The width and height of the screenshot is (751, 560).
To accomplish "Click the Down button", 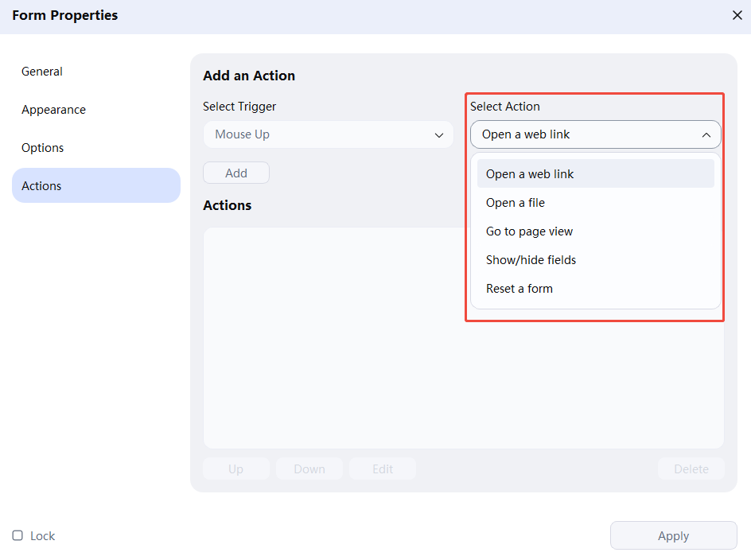I will point(309,469).
